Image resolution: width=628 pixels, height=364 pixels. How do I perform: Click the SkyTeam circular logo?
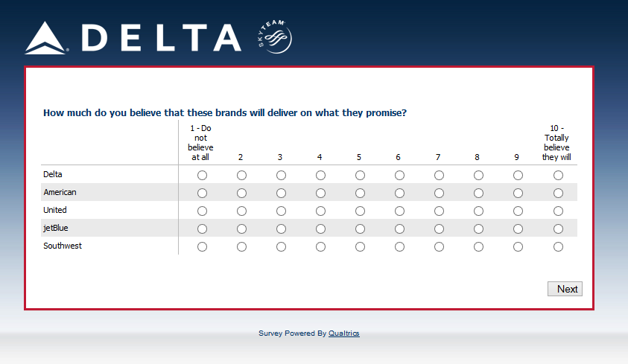coord(274,36)
